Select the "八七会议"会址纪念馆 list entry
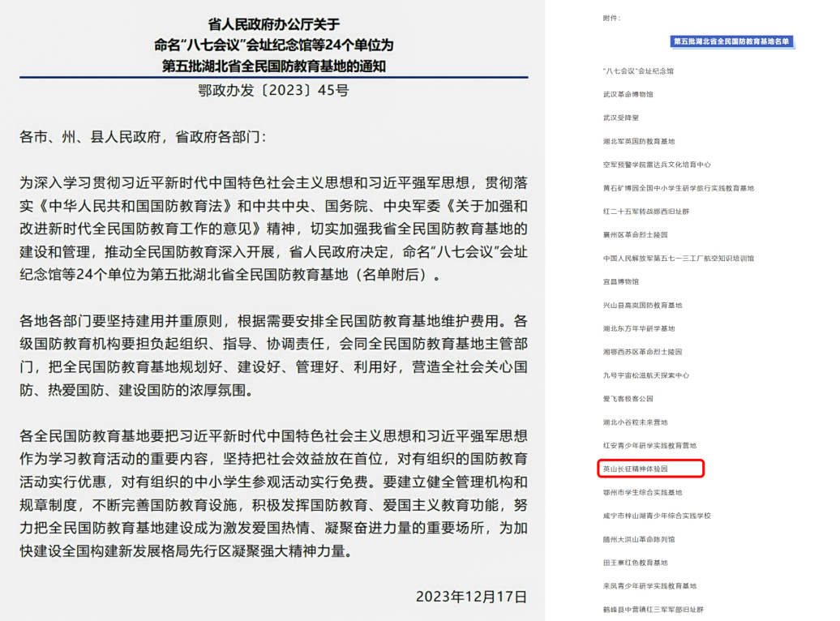Image resolution: width=840 pixels, height=621 pixels. coord(638,71)
